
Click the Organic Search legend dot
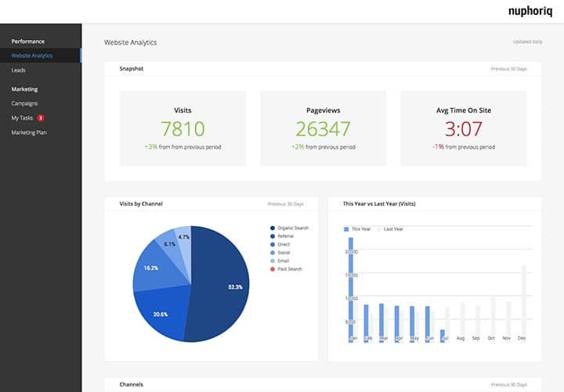(273, 228)
